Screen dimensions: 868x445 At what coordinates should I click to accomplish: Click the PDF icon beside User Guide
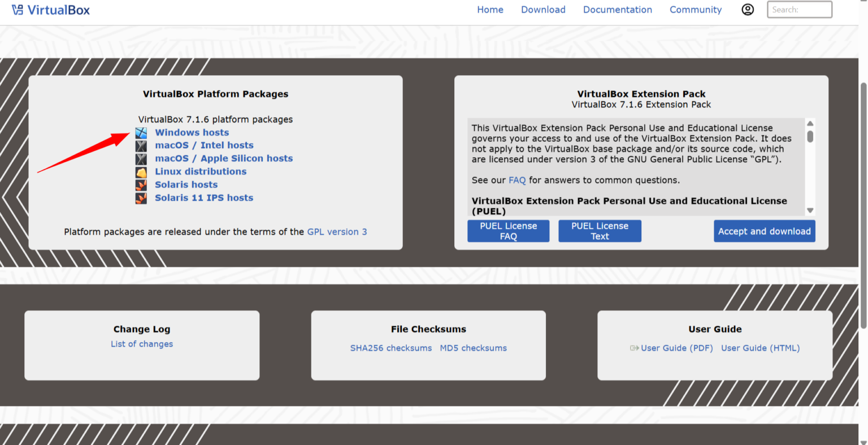[634, 348]
